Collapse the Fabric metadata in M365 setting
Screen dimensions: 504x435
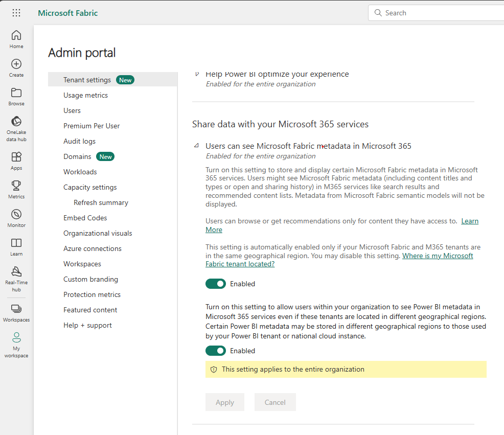[x=198, y=146]
